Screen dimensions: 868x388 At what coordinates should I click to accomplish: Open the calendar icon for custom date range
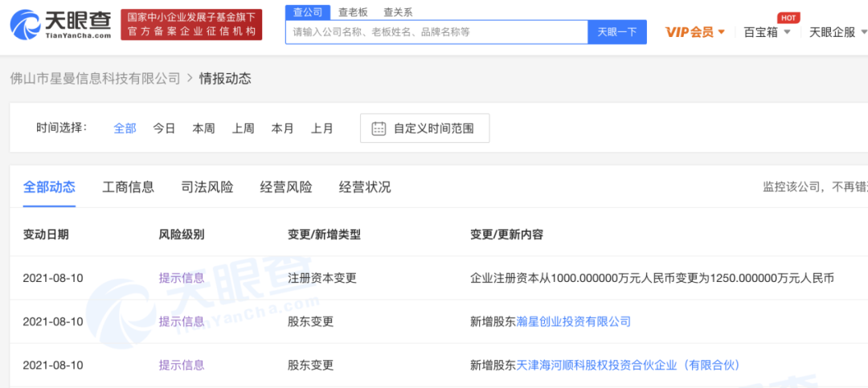point(379,129)
